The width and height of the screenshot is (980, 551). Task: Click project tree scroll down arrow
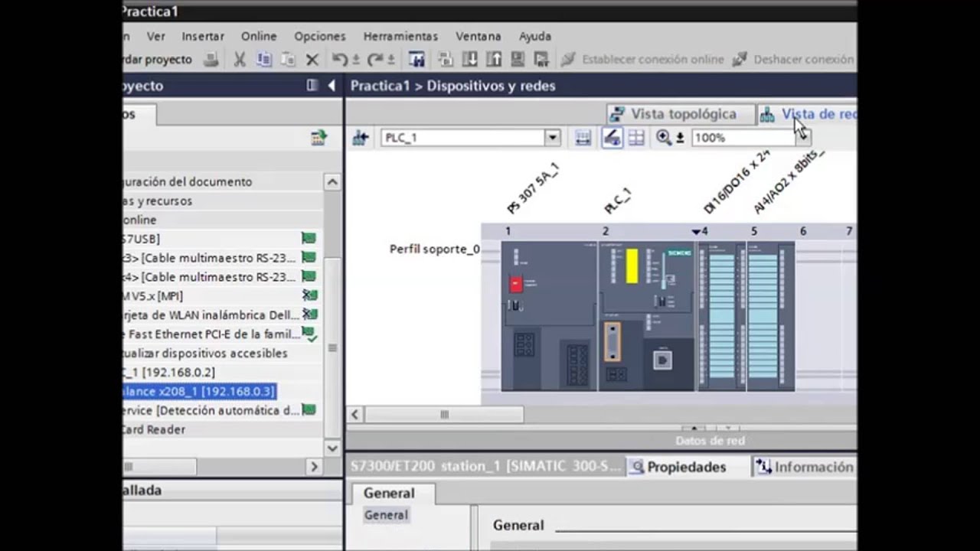click(332, 448)
